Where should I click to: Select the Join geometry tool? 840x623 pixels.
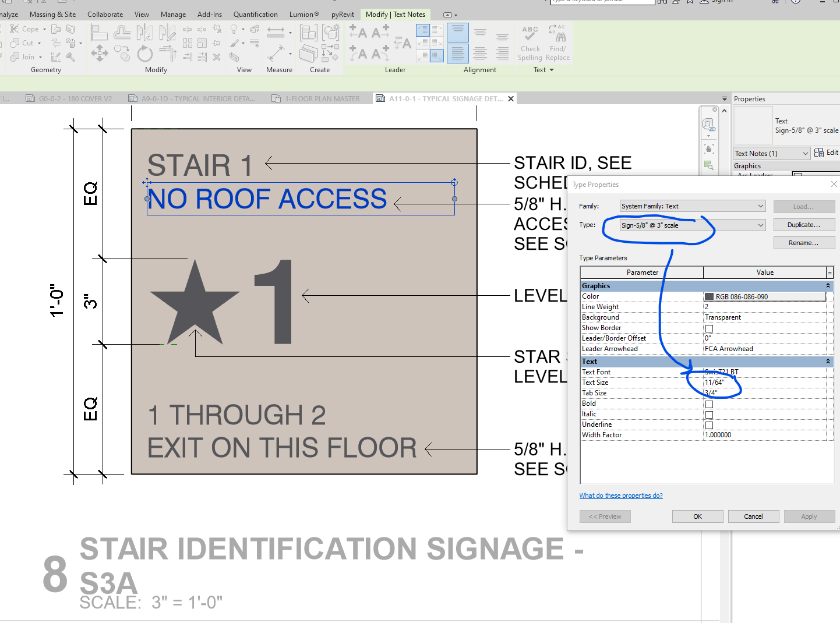point(26,56)
